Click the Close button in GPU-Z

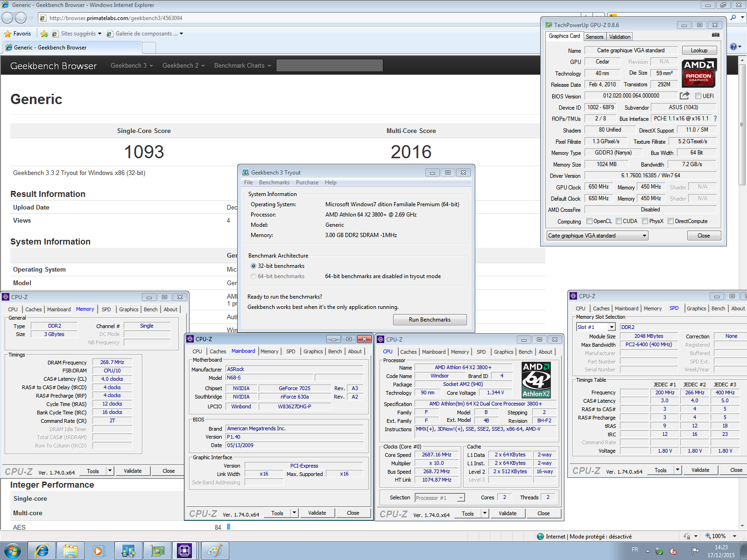[x=704, y=236]
